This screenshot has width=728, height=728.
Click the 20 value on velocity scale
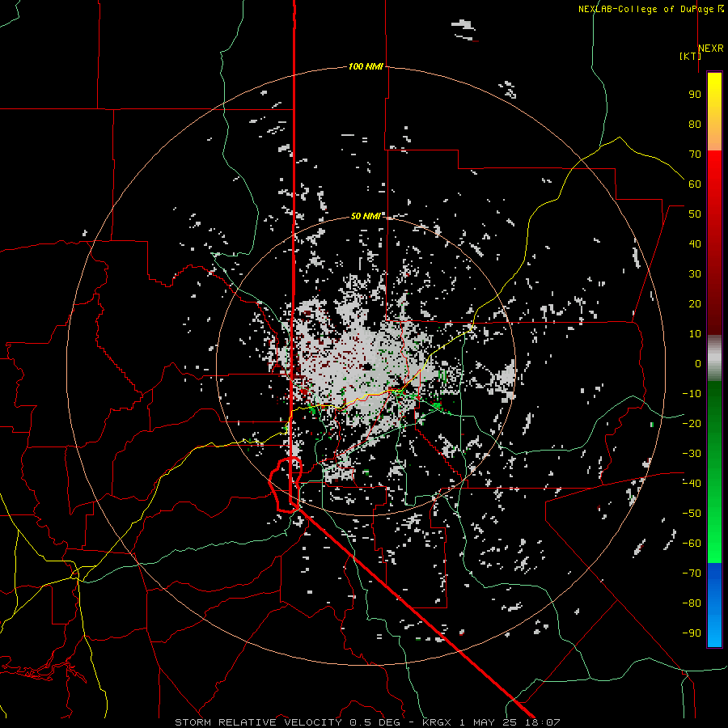695,304
